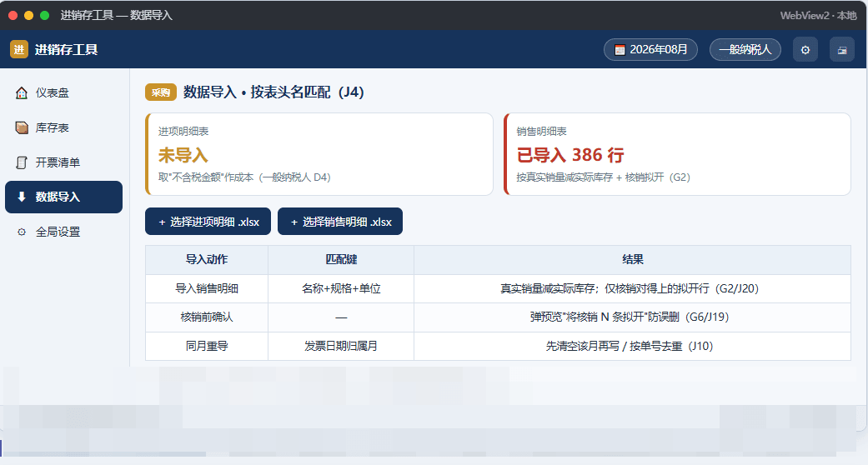Click the 真实销量减实际库存 result cell

tap(632, 288)
